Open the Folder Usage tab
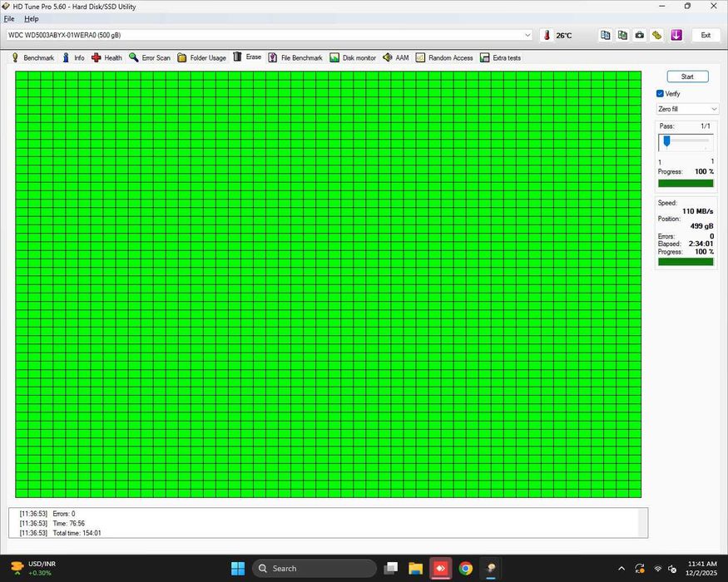The image size is (728, 582). pos(201,57)
